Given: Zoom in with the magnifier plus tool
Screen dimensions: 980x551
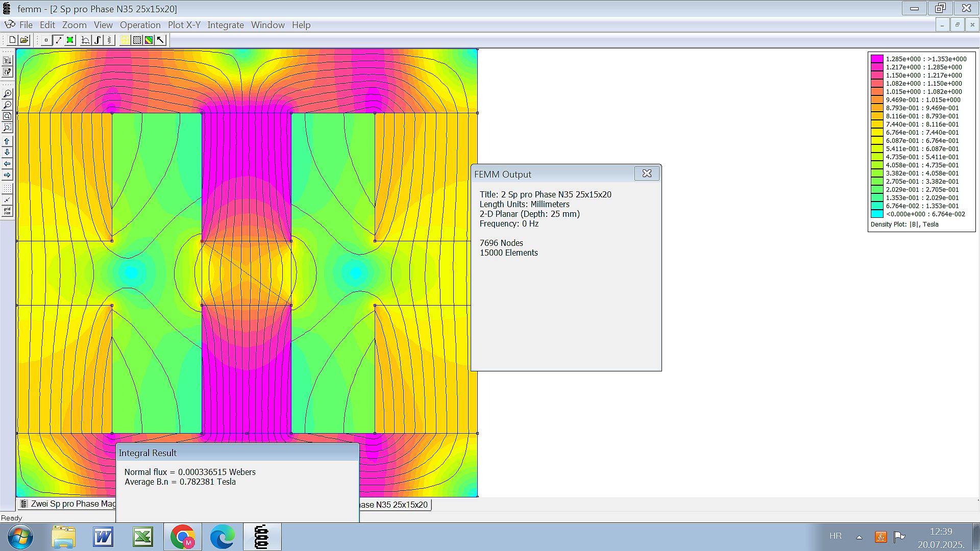Looking at the screenshot, I should click(x=7, y=94).
